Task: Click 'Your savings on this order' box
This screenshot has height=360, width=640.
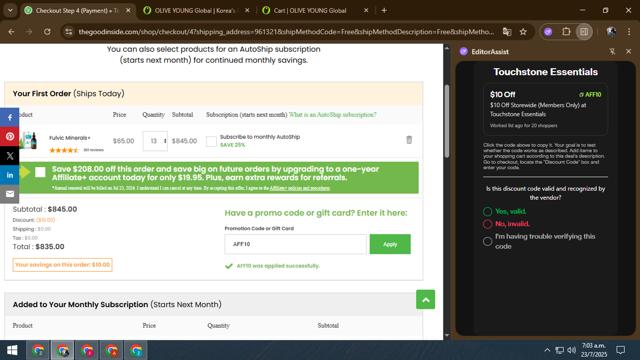Action: [62, 264]
